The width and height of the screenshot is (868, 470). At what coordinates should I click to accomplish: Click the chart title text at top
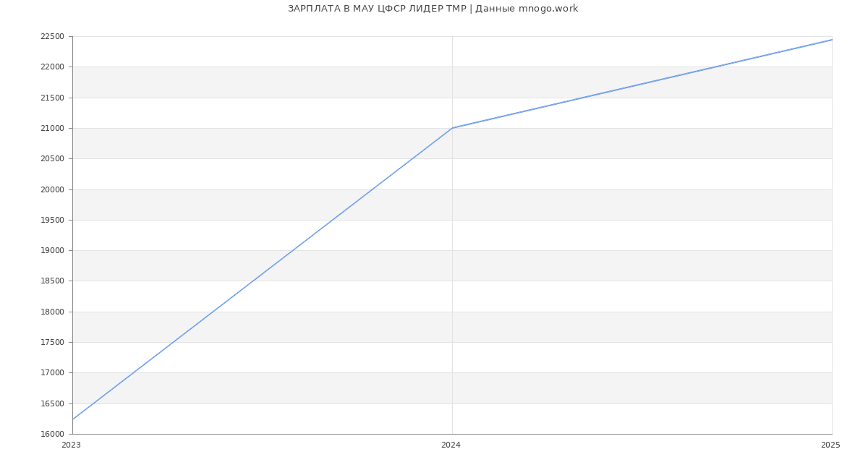(433, 9)
